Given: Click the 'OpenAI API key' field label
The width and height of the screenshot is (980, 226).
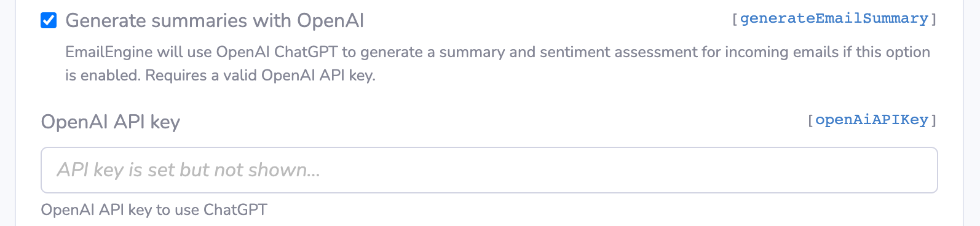Looking at the screenshot, I should pyautogui.click(x=111, y=122).
